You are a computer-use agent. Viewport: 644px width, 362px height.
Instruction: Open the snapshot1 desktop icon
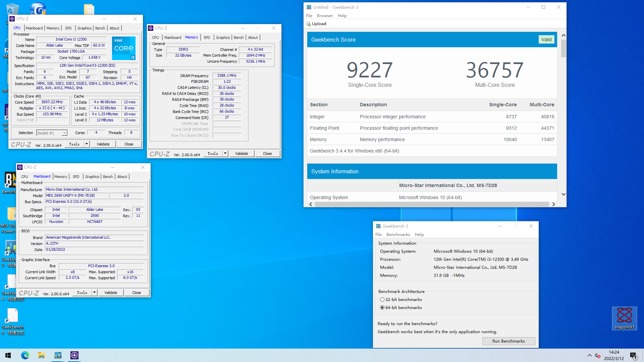point(624,318)
